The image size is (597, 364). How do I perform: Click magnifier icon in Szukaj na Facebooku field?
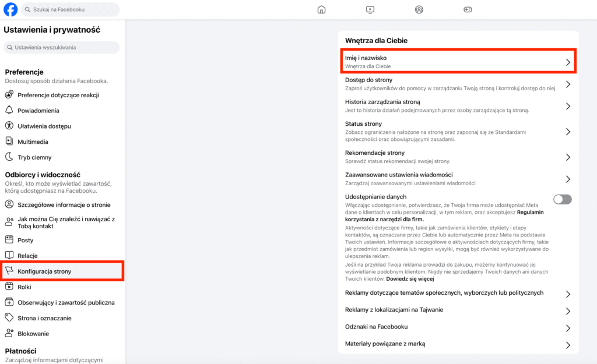(x=27, y=9)
